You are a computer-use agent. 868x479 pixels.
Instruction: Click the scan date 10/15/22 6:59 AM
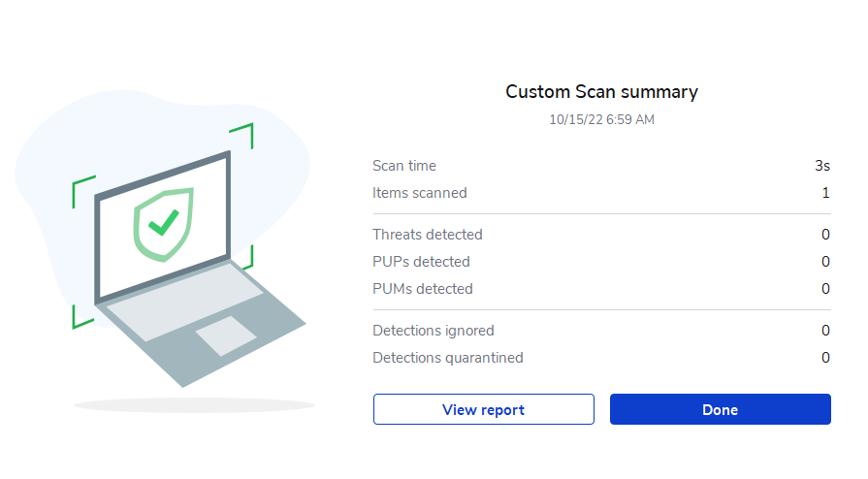(601, 120)
